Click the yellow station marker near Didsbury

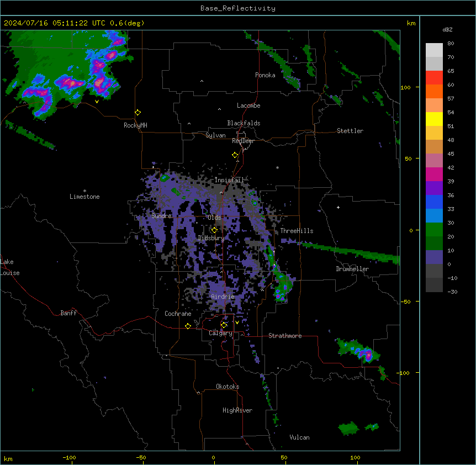coord(214,230)
